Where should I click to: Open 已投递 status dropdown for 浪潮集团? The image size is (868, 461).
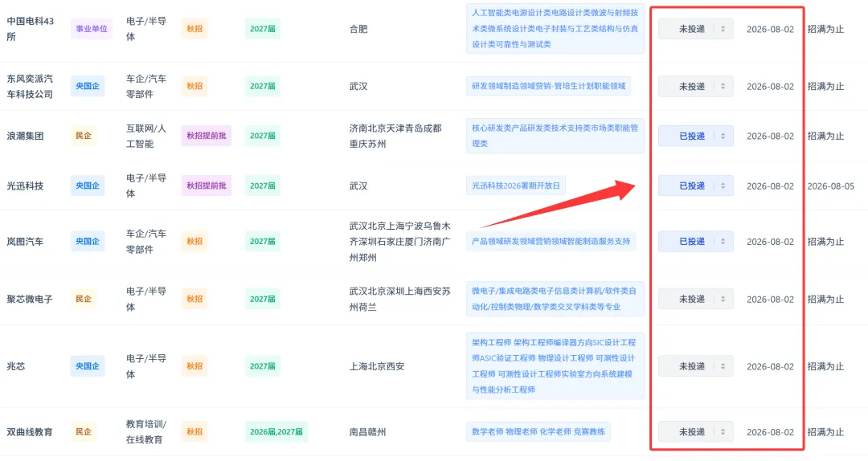695,137
